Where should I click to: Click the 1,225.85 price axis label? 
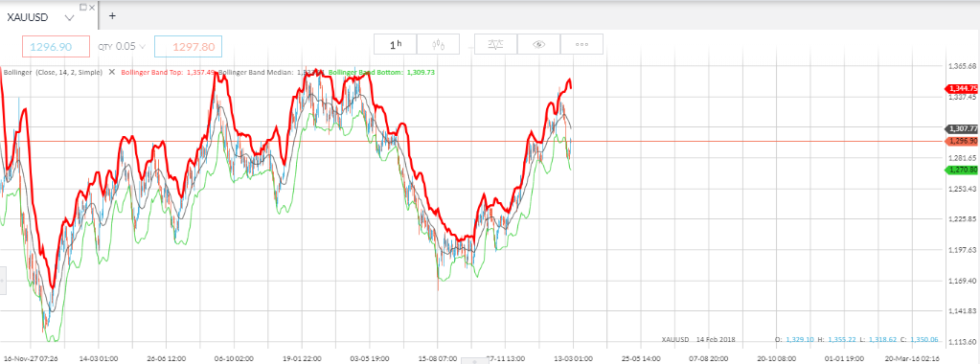[962, 219]
